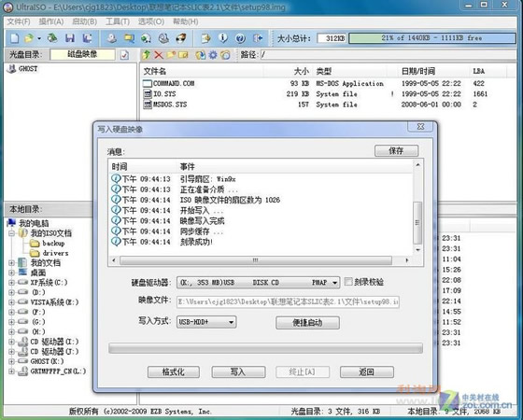Click the 返回 return button
This screenshot has width=523, height=420.
(366, 371)
